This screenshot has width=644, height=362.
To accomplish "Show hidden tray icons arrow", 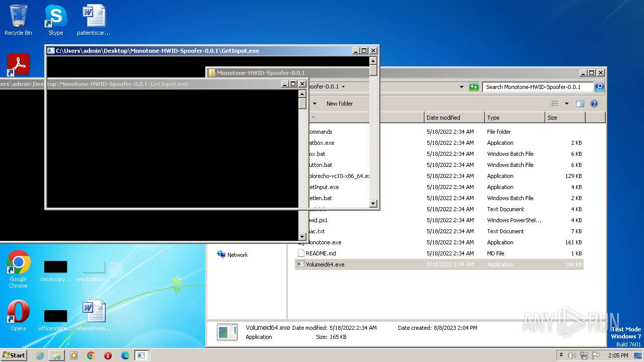I will 561,355.
